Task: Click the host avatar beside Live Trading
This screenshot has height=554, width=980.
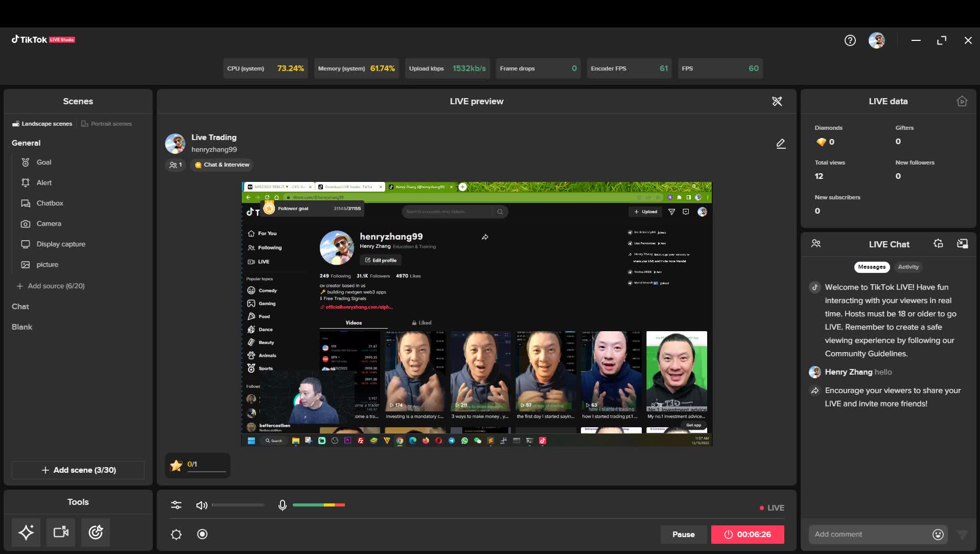Action: tap(175, 144)
